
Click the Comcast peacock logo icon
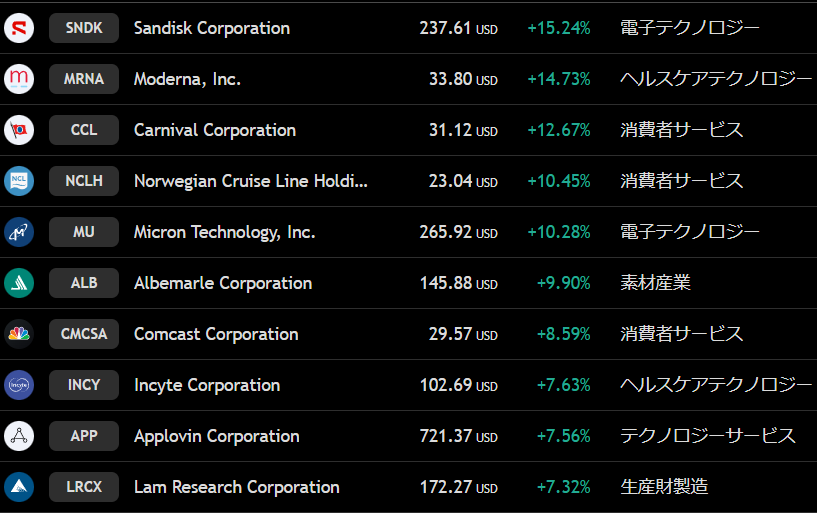19,334
